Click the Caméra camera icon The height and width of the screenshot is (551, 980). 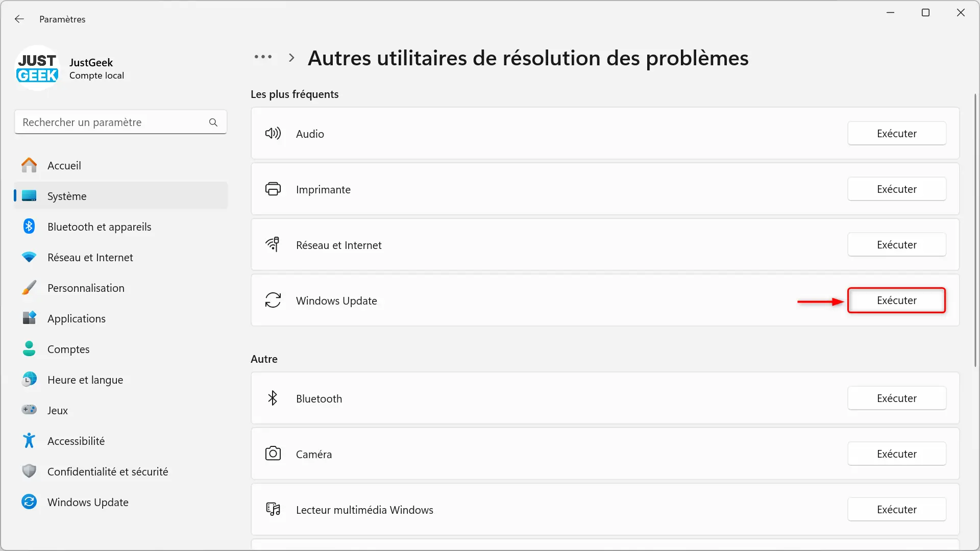point(273,454)
